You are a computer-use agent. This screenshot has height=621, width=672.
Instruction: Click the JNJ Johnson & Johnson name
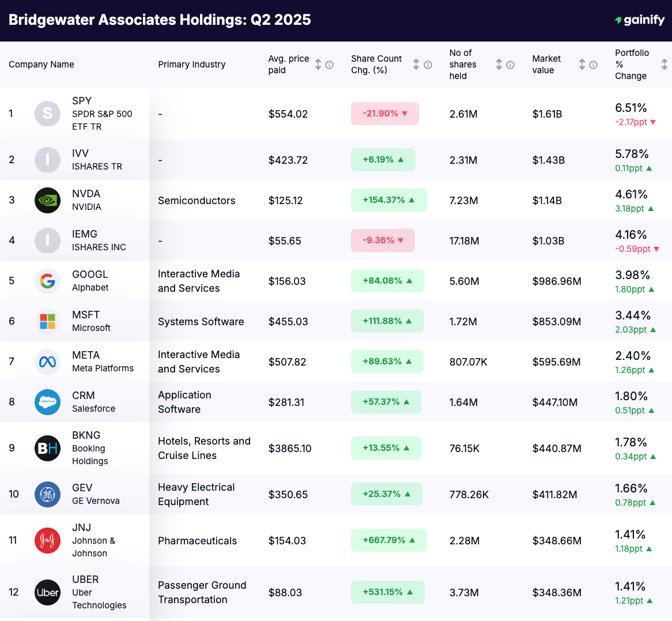pyautogui.click(x=93, y=540)
